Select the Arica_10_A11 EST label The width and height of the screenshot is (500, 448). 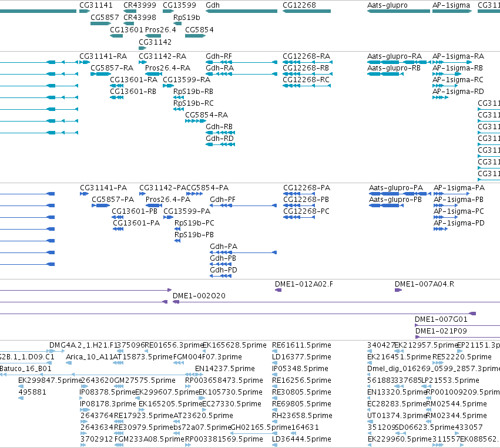[x=89, y=357]
